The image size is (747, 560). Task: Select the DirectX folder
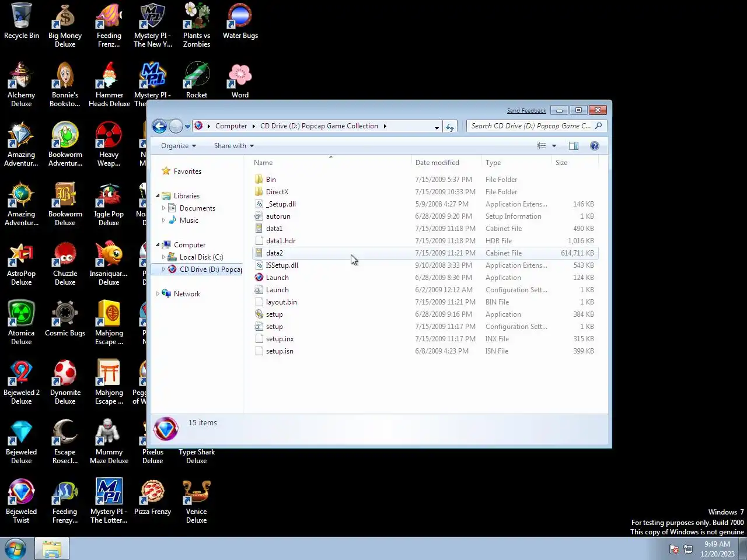click(x=425, y=192)
